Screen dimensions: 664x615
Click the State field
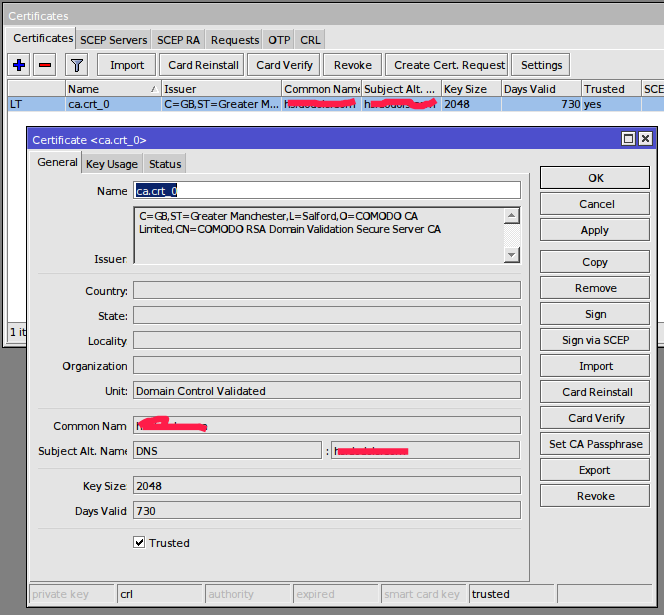pos(327,316)
